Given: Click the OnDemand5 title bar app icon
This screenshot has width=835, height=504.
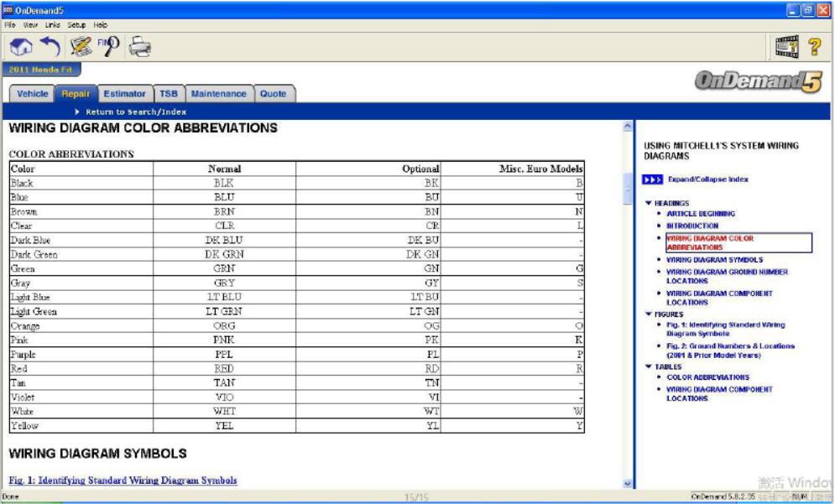Looking at the screenshot, I should coord(8,10).
